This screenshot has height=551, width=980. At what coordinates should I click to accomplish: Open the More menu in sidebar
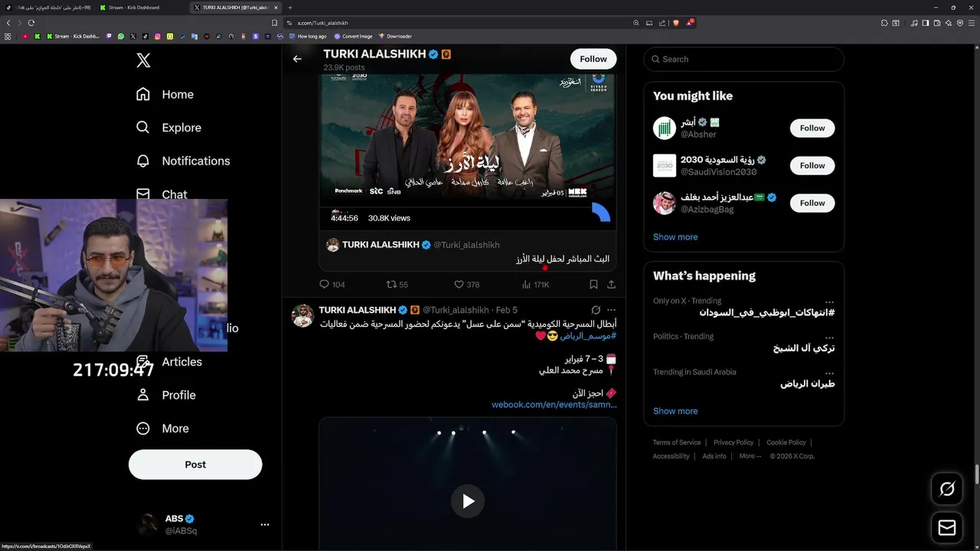pos(162,429)
